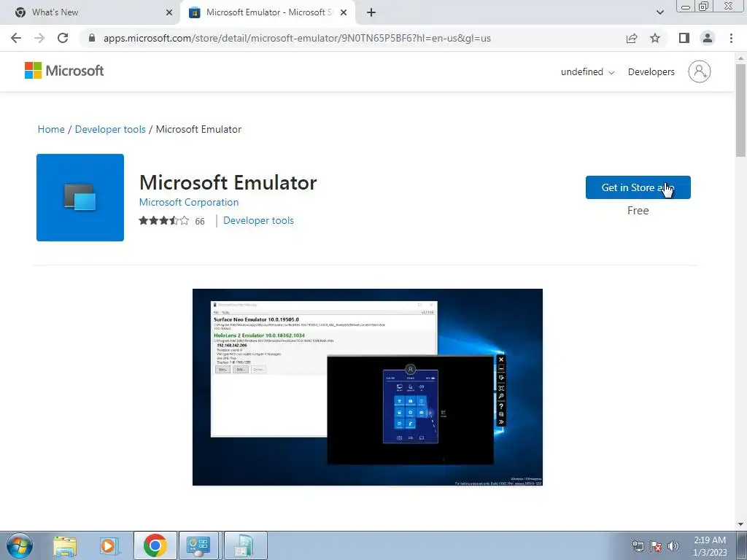Bookmark this page with the star icon
The width and height of the screenshot is (747, 560).
[x=655, y=38]
